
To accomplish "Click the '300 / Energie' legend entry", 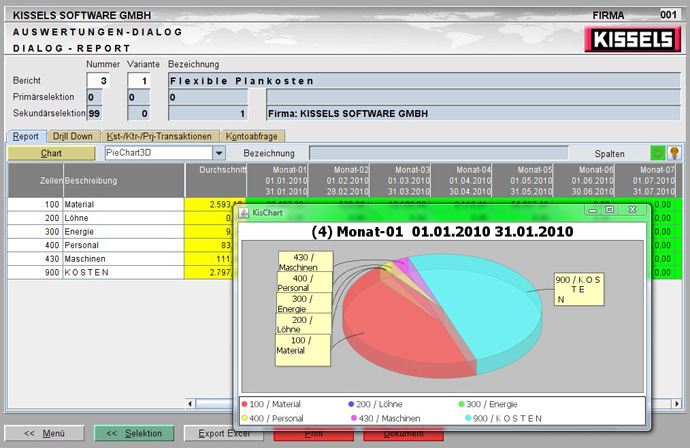I will point(488,404).
